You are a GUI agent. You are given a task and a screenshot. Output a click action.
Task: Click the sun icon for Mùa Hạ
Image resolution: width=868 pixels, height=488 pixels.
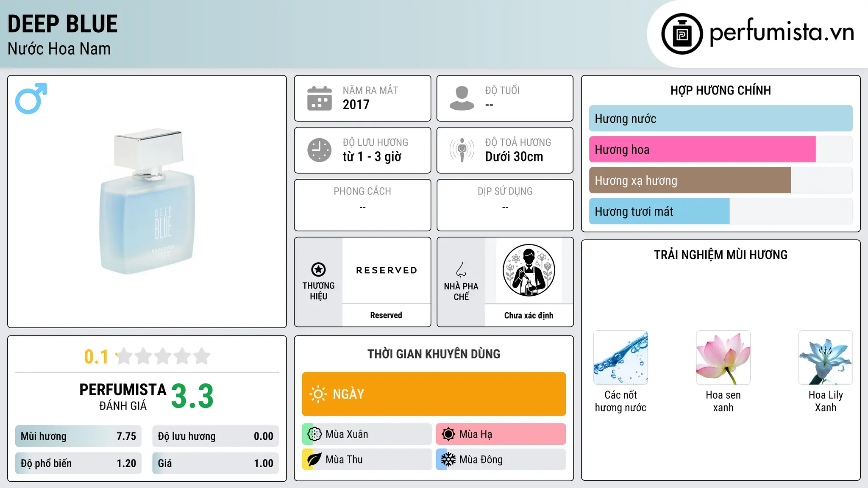pyautogui.click(x=448, y=434)
